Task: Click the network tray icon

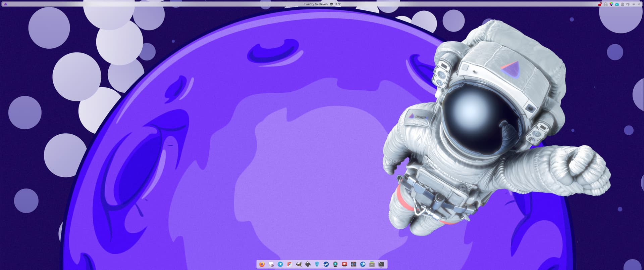Action: pyautogui.click(x=634, y=4)
